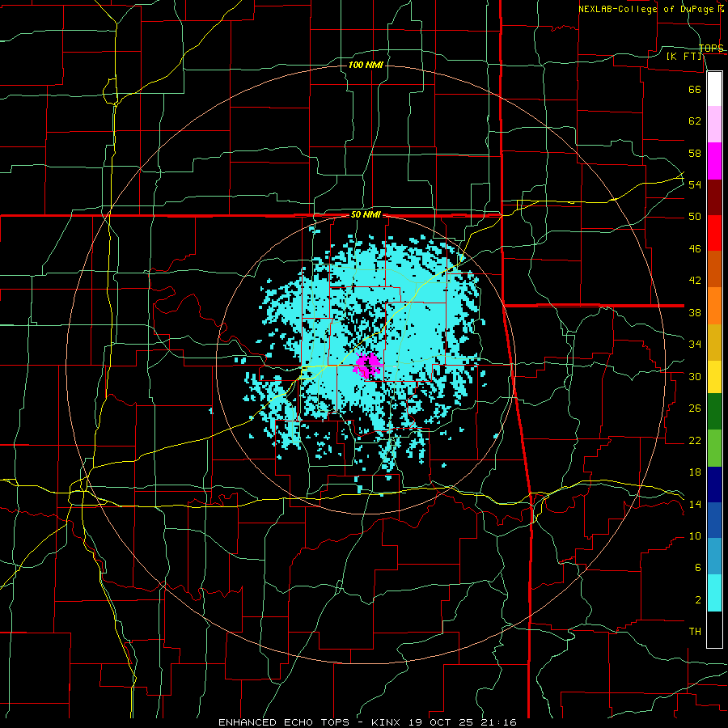
Task: Click the '34' legend value
Action: pos(695,345)
